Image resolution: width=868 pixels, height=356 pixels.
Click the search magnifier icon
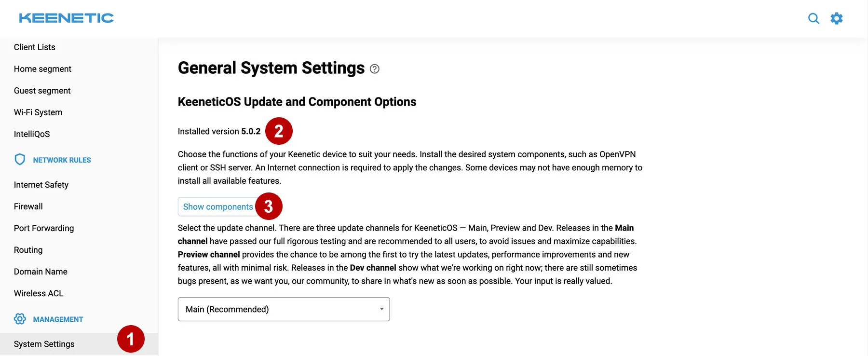814,18
